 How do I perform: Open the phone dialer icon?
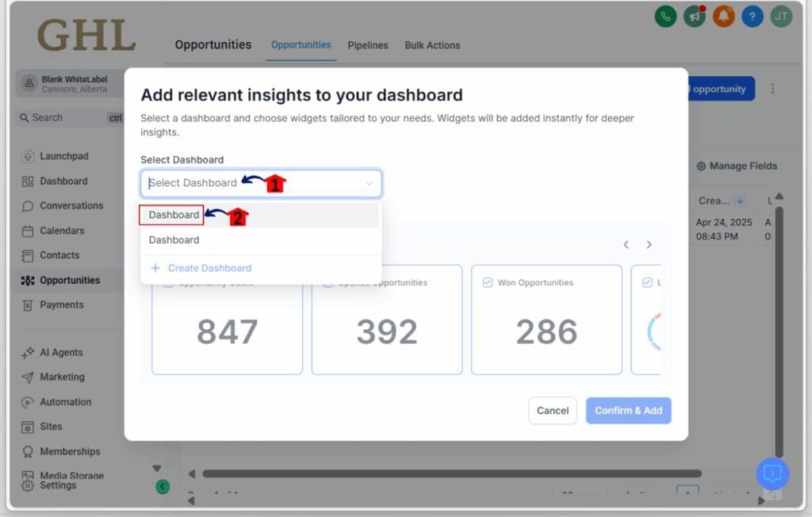pos(665,17)
